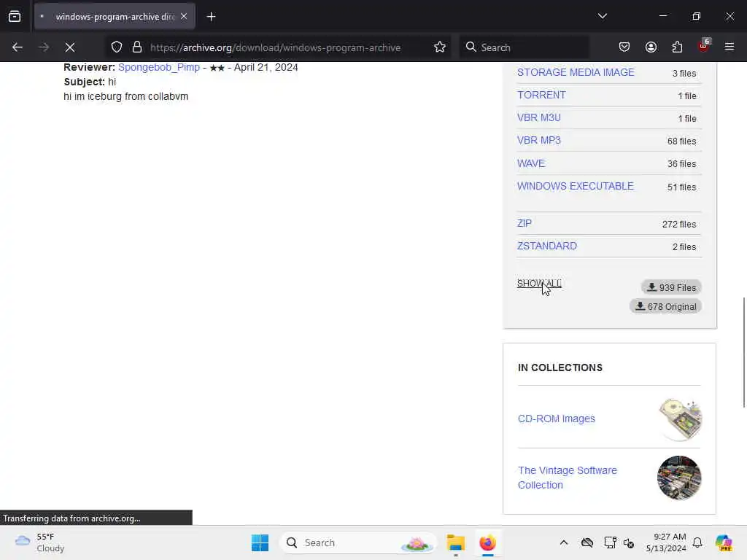Click taskbar Search box
Screen dimensions: 747x560
click(358, 542)
